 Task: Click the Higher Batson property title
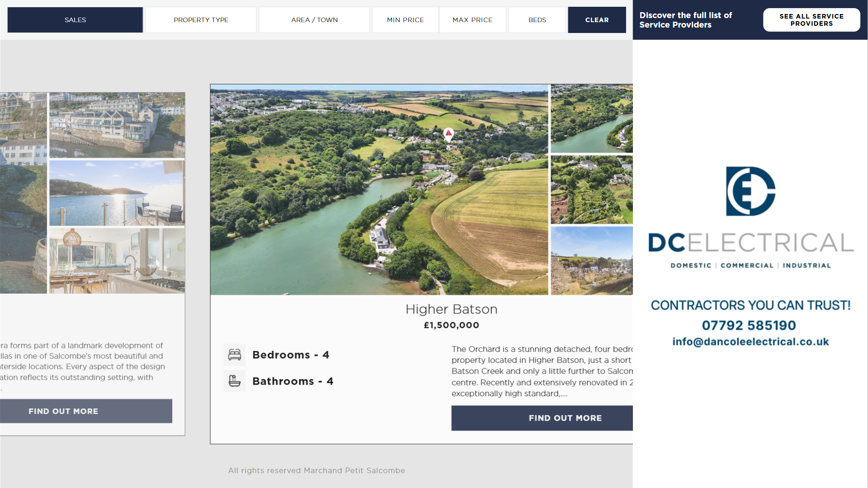coord(451,309)
